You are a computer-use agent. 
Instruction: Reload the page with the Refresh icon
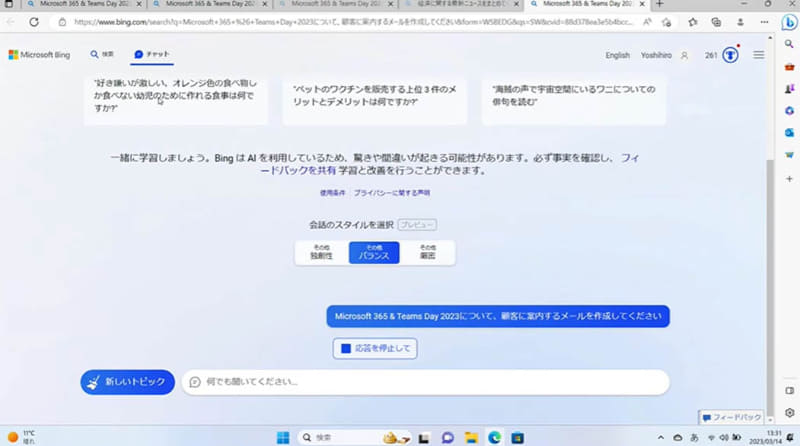coord(34,22)
